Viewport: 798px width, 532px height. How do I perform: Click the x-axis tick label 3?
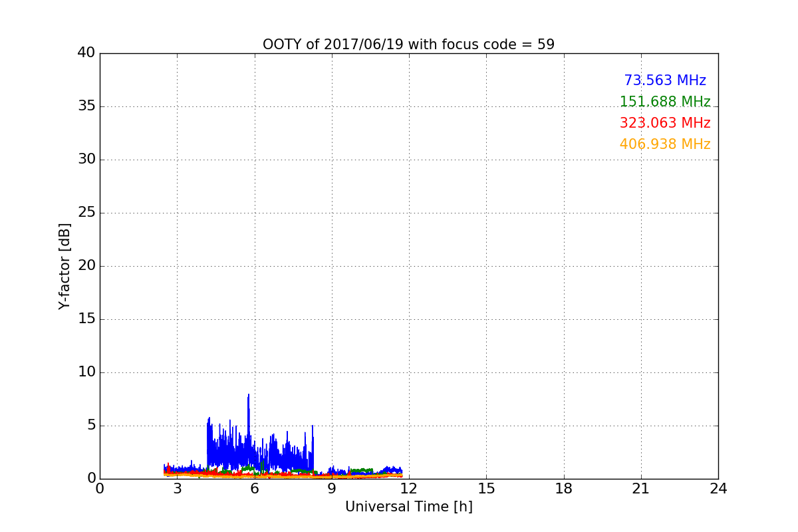click(177, 489)
